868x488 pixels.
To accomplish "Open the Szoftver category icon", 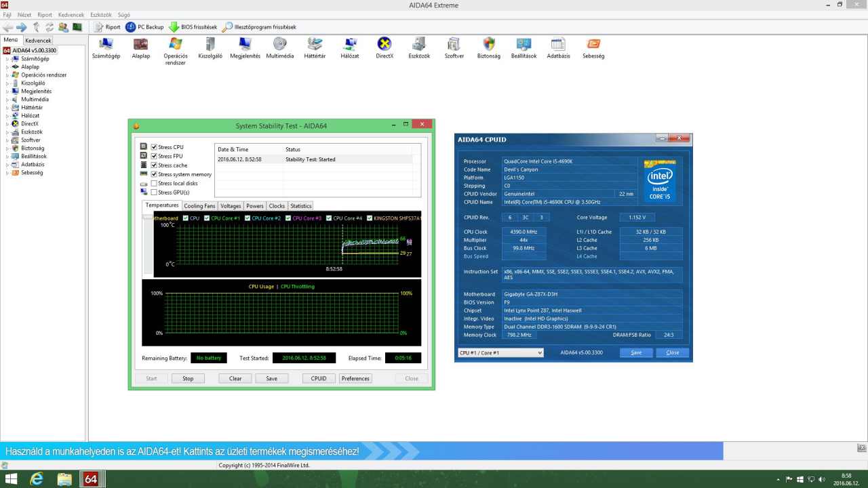I will (x=454, y=48).
